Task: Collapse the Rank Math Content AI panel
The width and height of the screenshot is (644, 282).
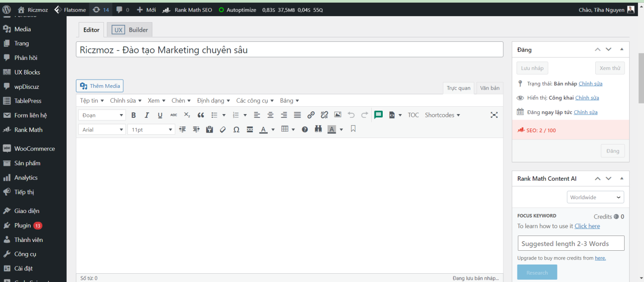Action: point(621,178)
